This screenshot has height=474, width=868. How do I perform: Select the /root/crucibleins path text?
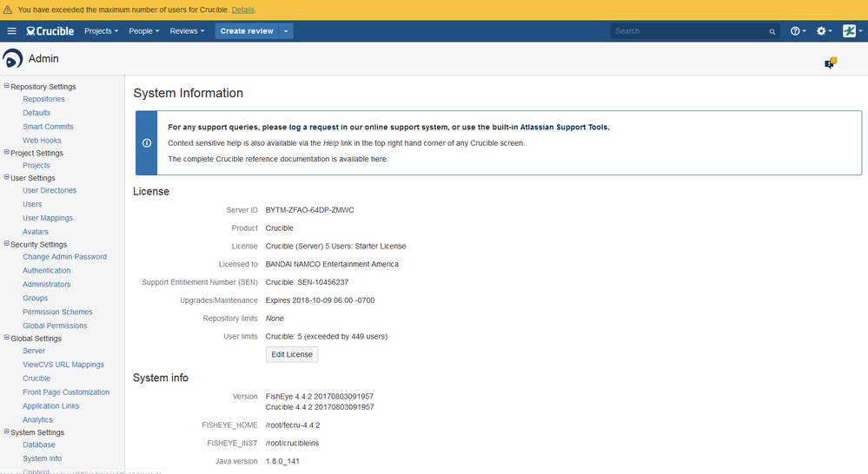[x=292, y=443]
